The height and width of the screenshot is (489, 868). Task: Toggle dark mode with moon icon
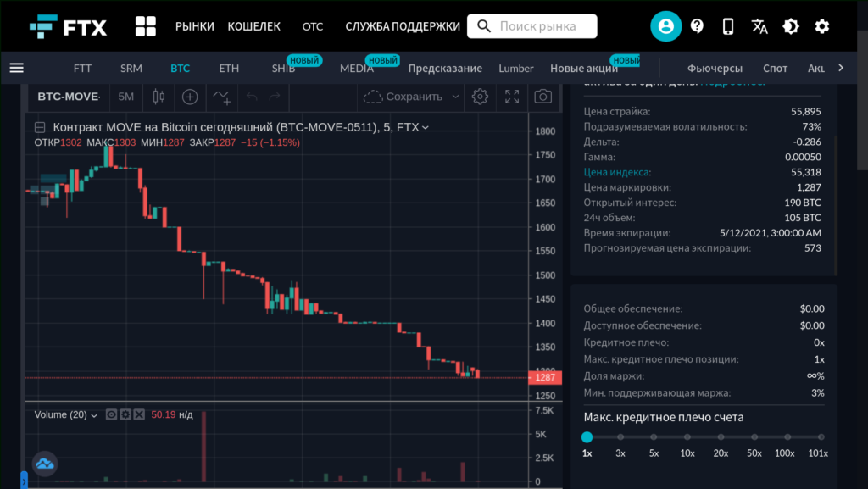coord(791,26)
